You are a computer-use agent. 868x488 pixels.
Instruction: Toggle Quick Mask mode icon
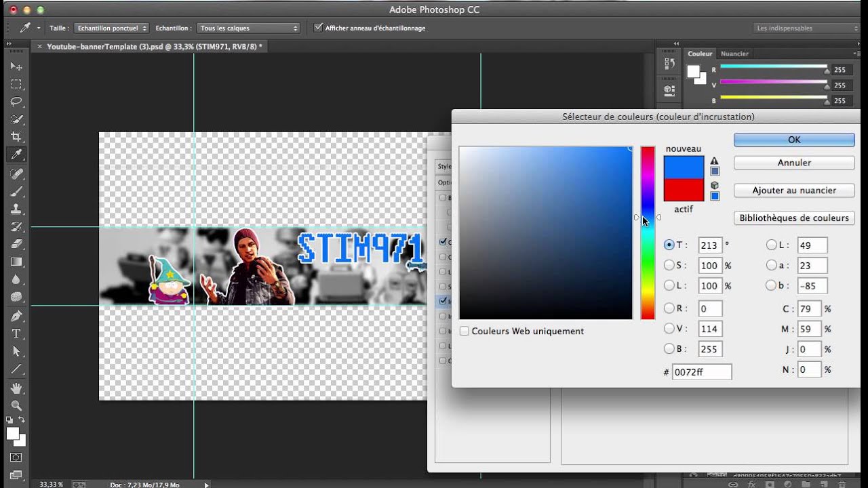click(x=16, y=457)
